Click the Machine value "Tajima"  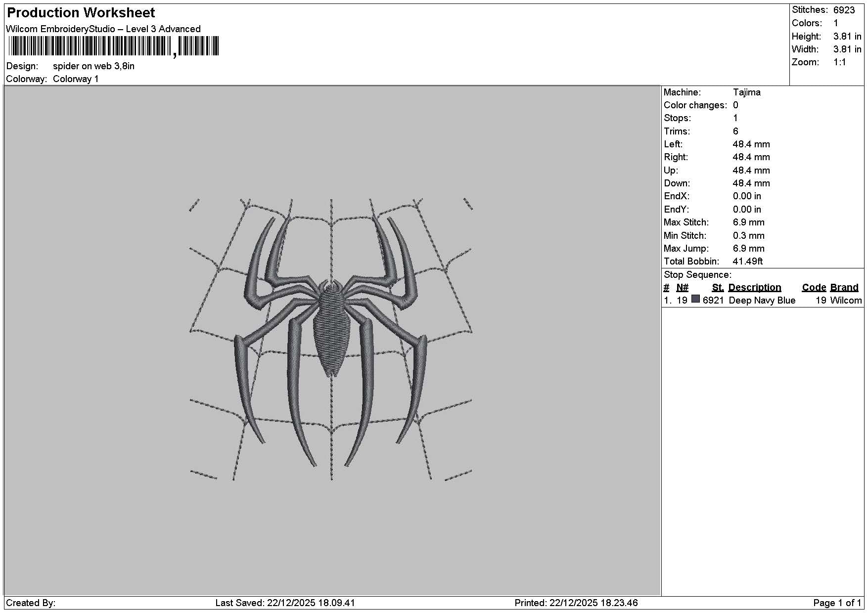[x=746, y=92]
